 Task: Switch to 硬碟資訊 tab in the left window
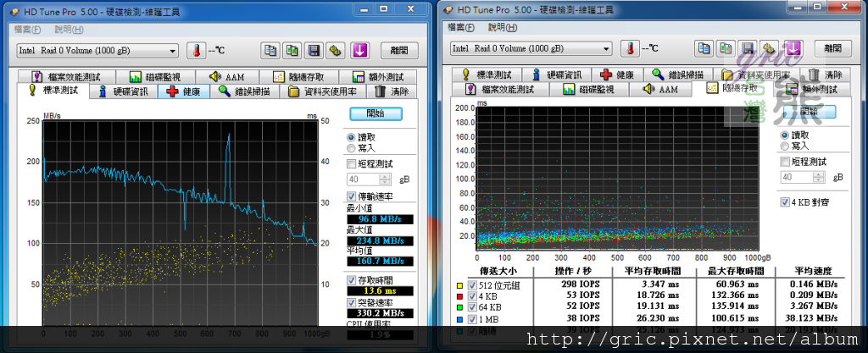(x=124, y=91)
